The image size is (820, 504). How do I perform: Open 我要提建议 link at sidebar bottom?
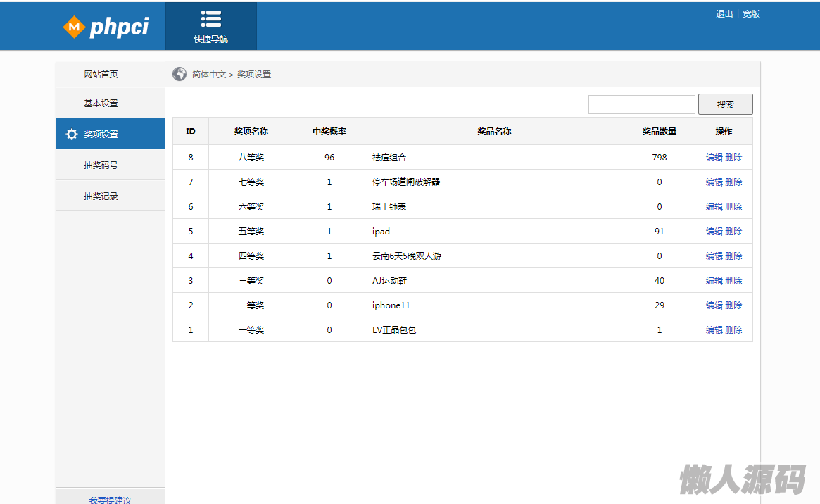[110, 500]
